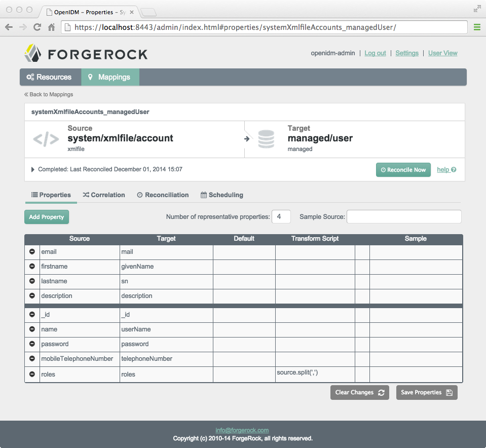
Task: Select the 'userName' target cell
Action: 166,329
